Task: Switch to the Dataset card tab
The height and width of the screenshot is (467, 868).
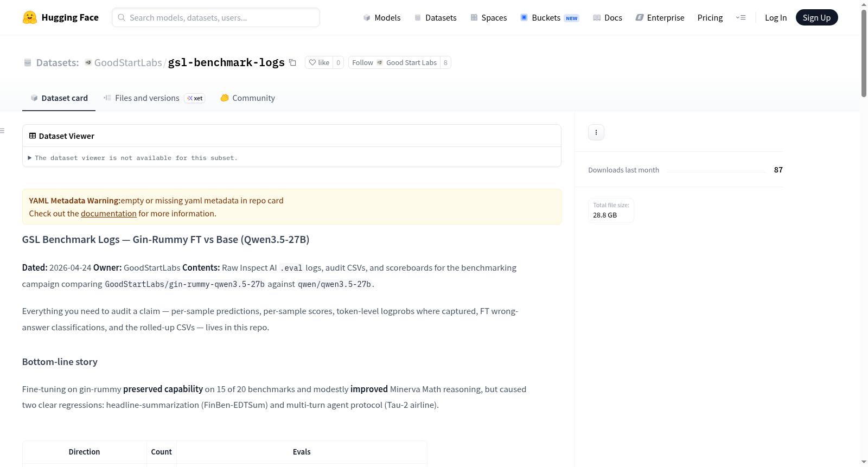Action: pos(59,98)
